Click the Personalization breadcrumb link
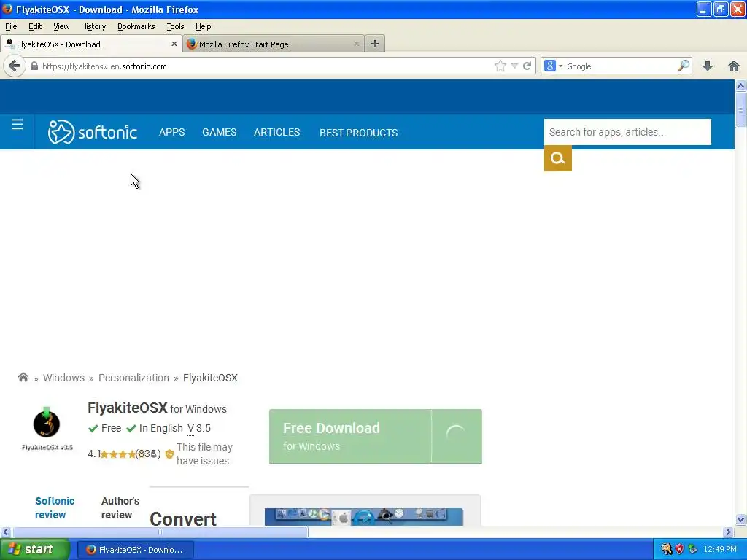The width and height of the screenshot is (747, 560). point(134,378)
